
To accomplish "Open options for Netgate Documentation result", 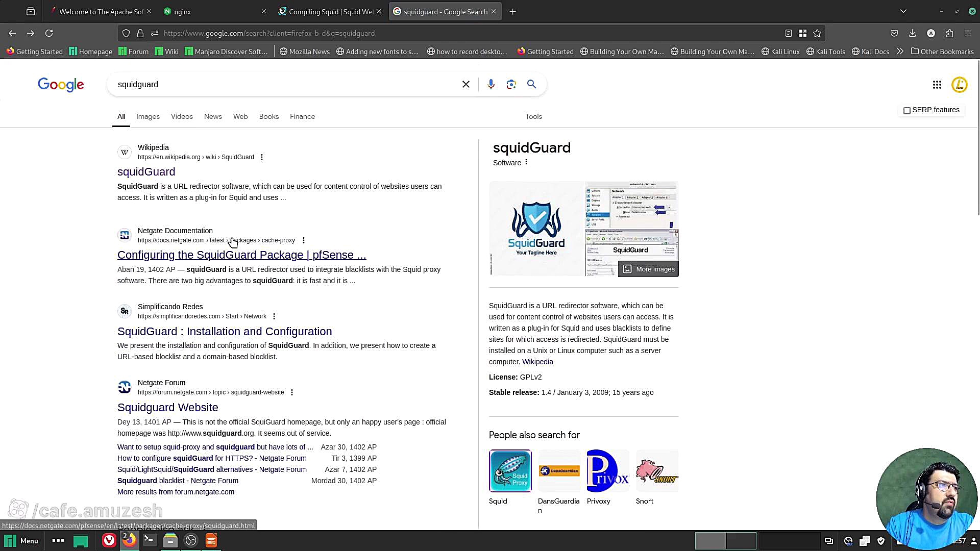I will tap(304, 240).
